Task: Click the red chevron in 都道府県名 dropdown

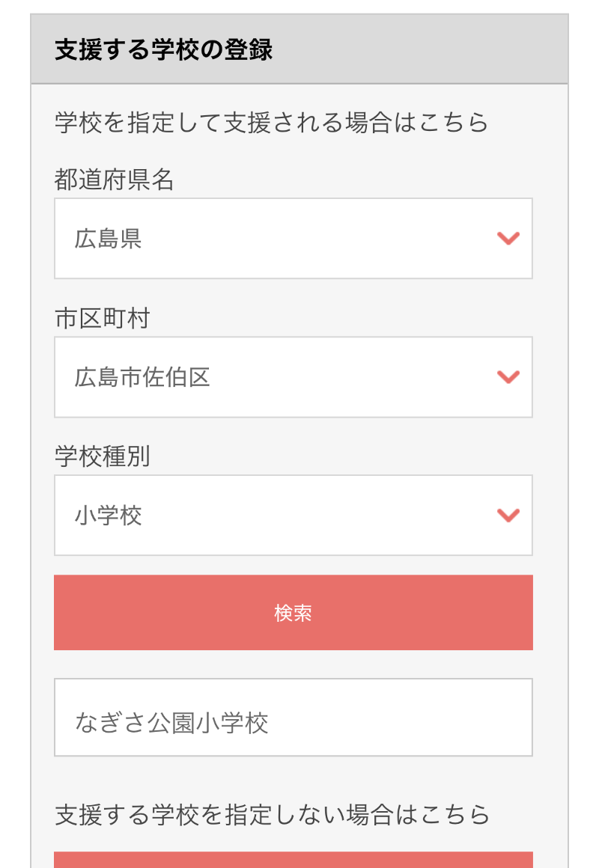Action: pyautogui.click(x=508, y=239)
